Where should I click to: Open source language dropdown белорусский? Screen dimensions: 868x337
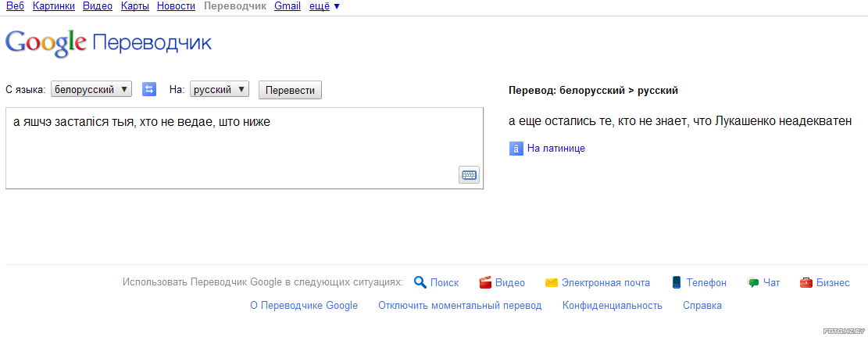pyautogui.click(x=91, y=89)
